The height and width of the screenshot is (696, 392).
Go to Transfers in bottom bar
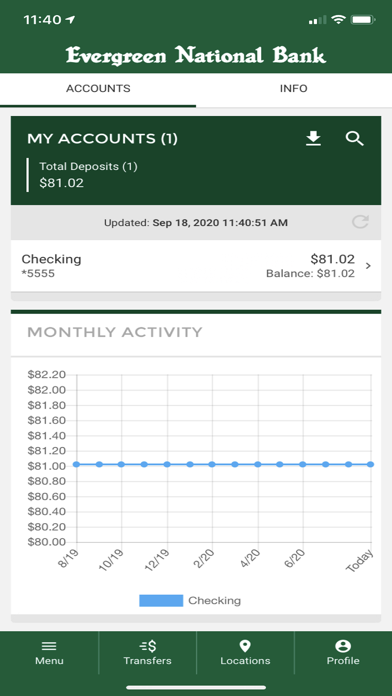coord(147,653)
